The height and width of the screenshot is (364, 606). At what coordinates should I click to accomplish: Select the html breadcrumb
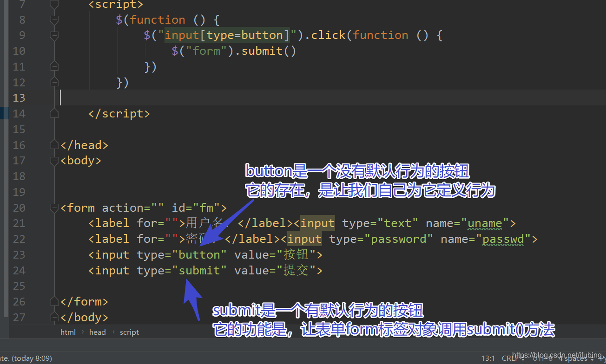point(68,332)
